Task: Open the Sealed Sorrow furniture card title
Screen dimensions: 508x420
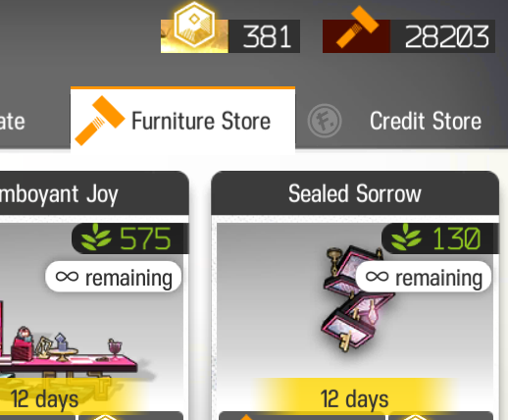Action: (355, 193)
